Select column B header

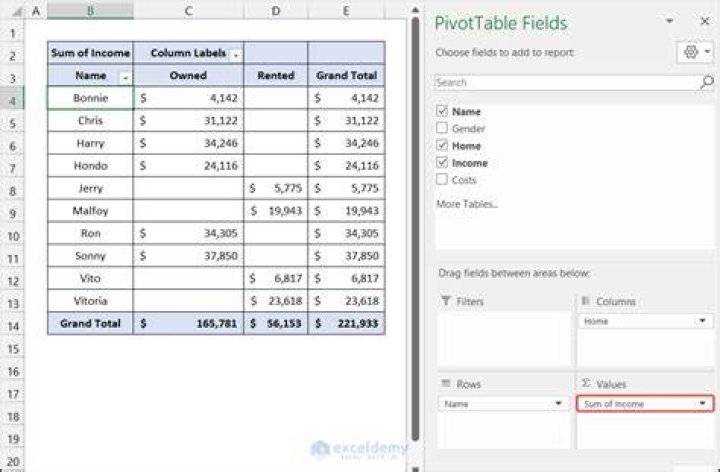coord(90,11)
